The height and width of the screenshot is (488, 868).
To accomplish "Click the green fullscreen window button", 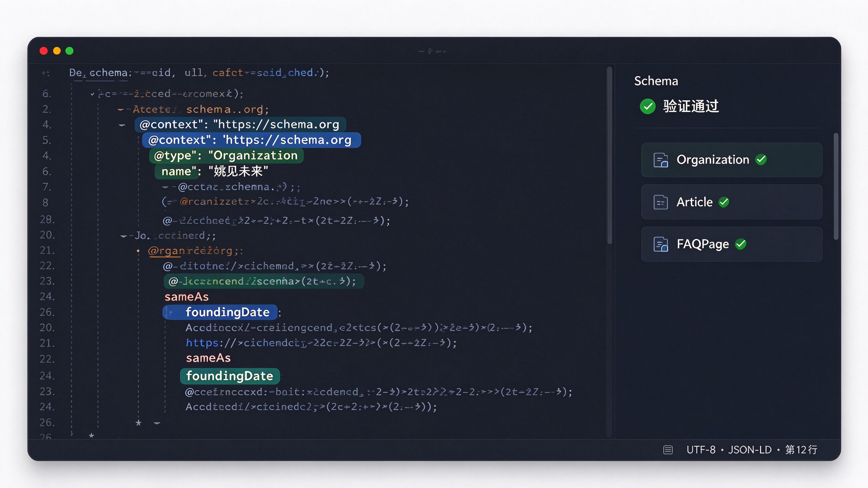I will tap(69, 51).
